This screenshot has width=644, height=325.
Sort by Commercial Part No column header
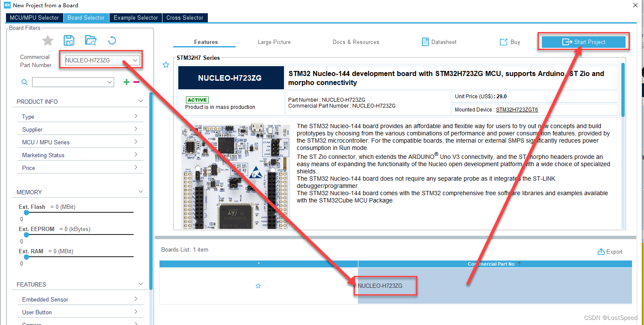495,264
